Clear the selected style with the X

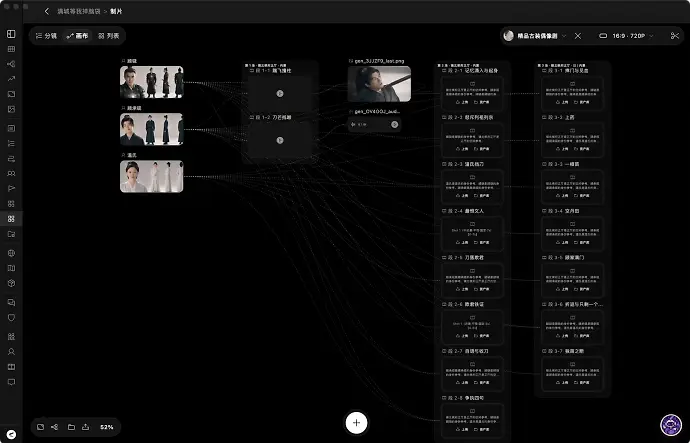point(578,36)
